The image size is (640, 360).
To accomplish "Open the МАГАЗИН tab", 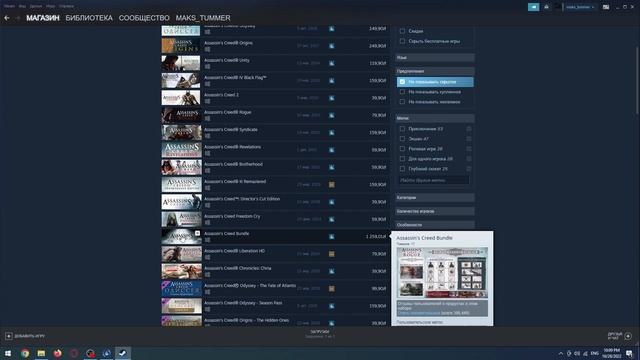I will (x=43, y=18).
